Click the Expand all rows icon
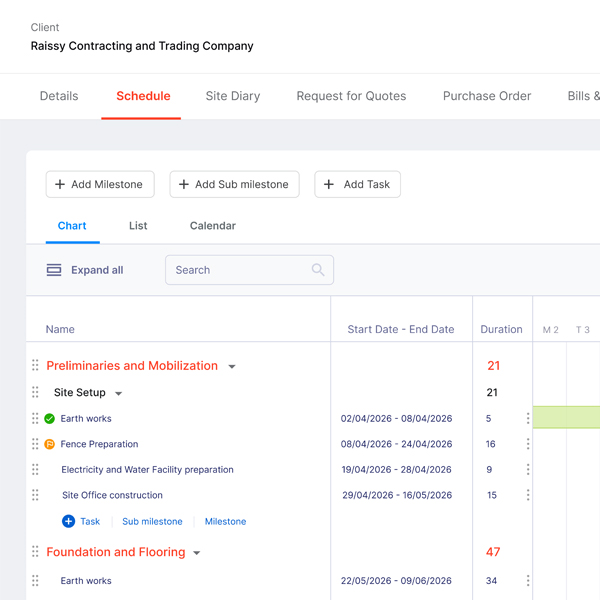The width and height of the screenshot is (600, 600). [54, 270]
